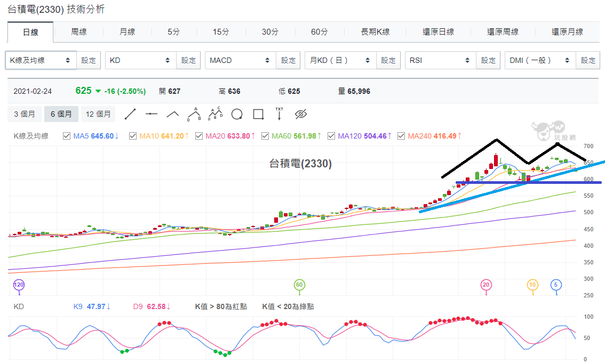Click the closing price 625
Viewport: 605px width, 364px height.
(83, 91)
